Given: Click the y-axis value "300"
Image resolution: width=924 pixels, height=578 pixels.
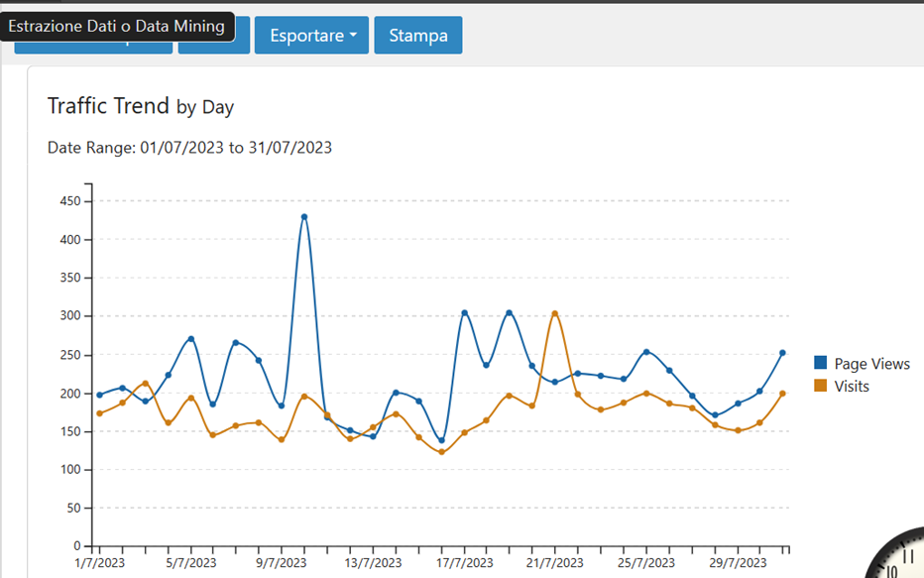Looking at the screenshot, I should pyautogui.click(x=70, y=316).
